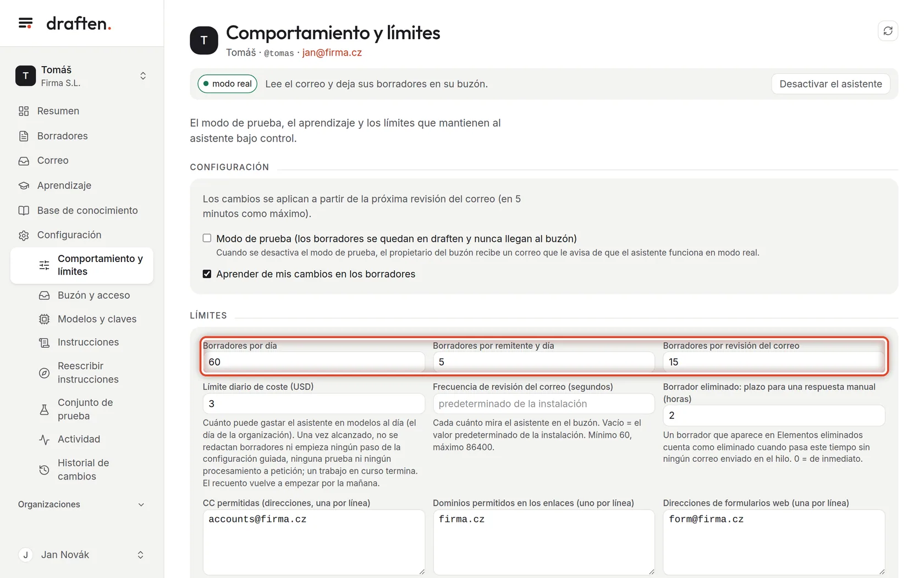This screenshot has height=578, width=924.
Task: Toggle the sidebar hamburger menu icon
Action: point(25,23)
